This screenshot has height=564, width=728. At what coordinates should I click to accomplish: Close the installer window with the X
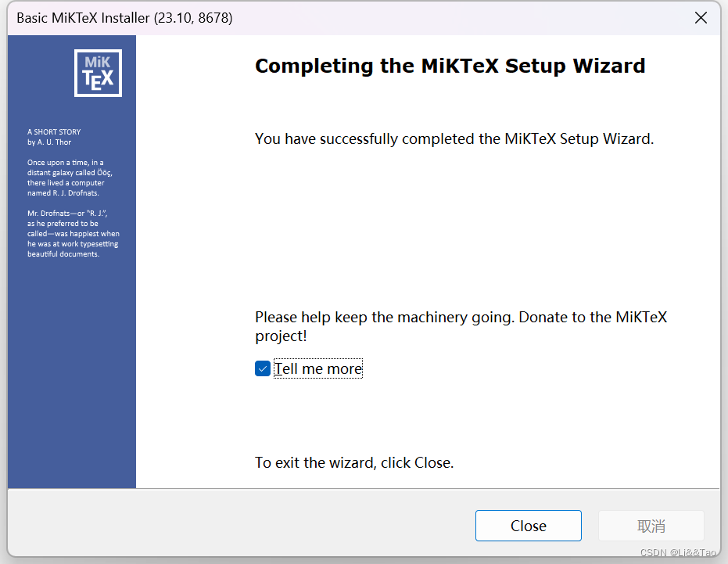click(701, 18)
